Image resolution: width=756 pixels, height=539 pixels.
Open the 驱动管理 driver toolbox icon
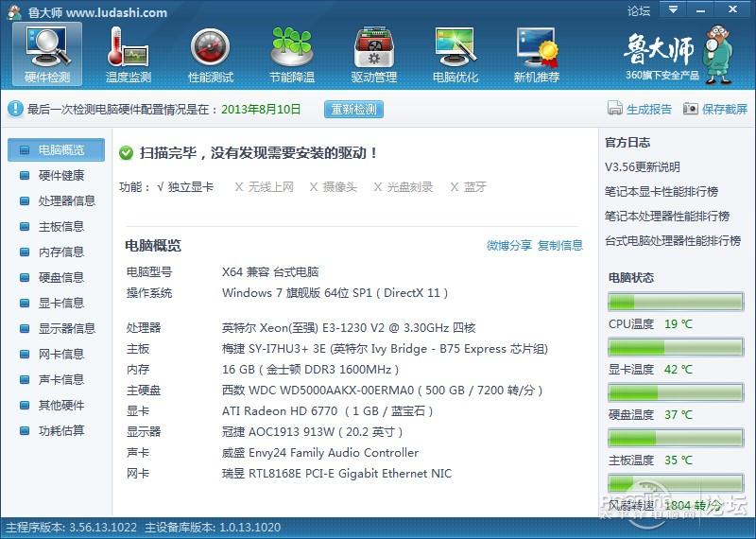pos(373,54)
